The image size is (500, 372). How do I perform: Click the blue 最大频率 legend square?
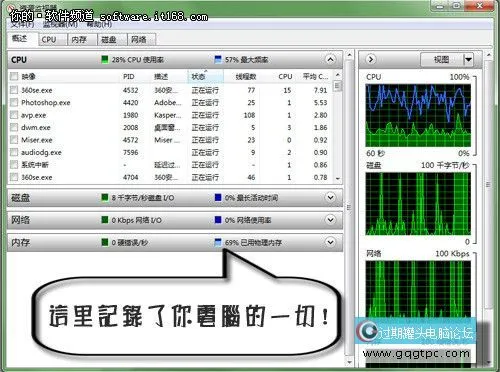pyautogui.click(x=218, y=60)
